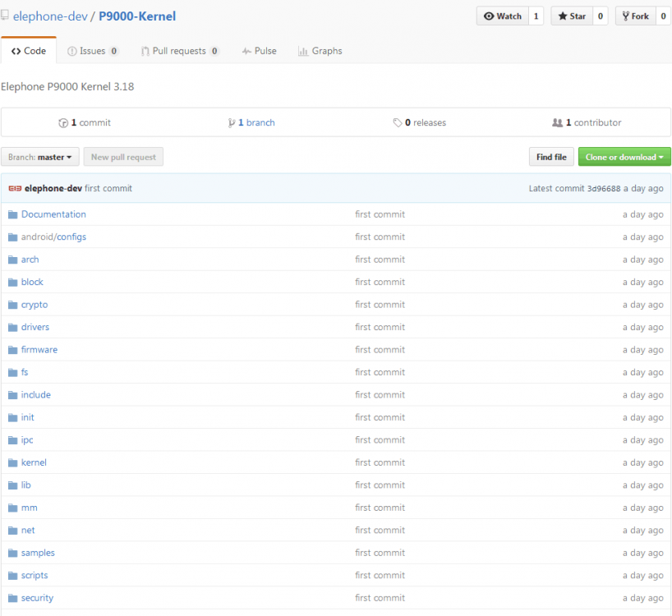This screenshot has width=672, height=616.
Task: Star the P9000-Kernel repository
Action: click(x=572, y=16)
